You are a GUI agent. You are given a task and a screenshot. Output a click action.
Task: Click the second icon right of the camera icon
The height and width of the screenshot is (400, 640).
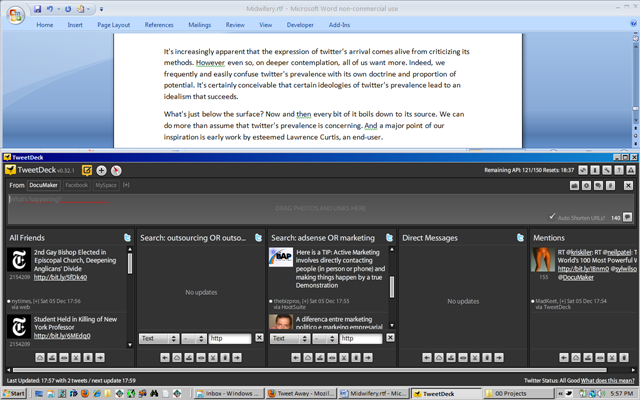(x=598, y=186)
